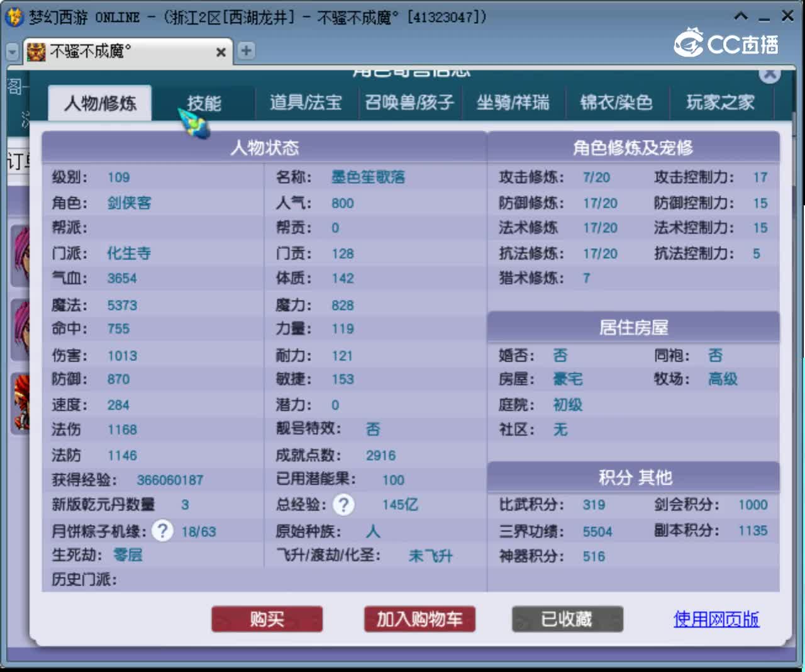Click the 生死劫 value 零层

point(128,555)
